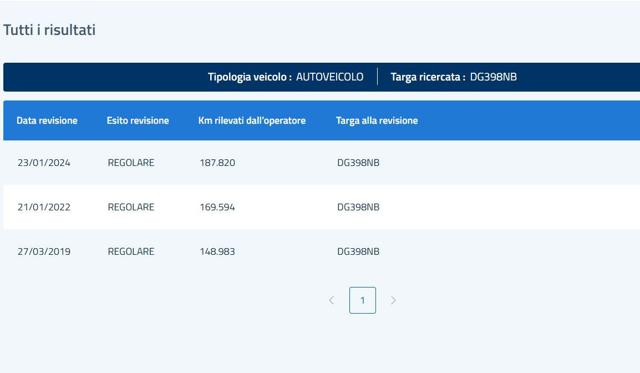Go to next results page arrow

pos(393,300)
